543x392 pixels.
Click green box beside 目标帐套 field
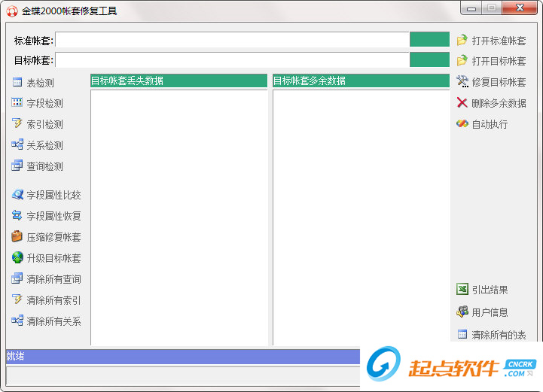click(429, 59)
